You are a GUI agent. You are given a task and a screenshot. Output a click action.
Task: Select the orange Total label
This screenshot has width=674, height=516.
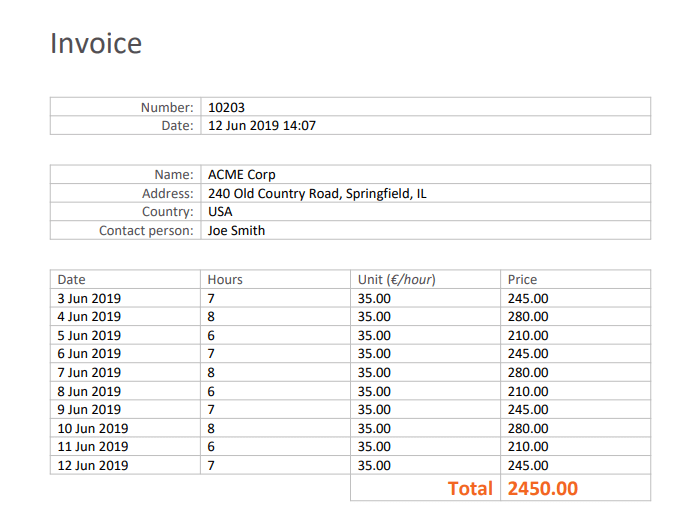[x=470, y=488]
